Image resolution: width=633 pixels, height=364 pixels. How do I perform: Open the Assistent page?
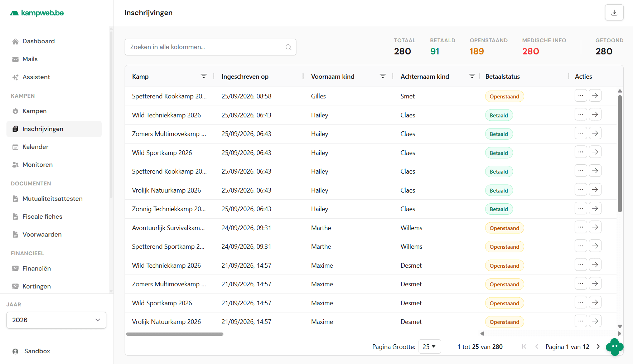pos(54,77)
